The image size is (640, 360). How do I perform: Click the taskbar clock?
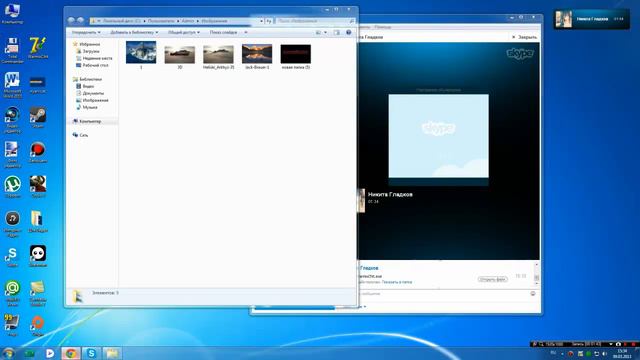tap(622, 353)
